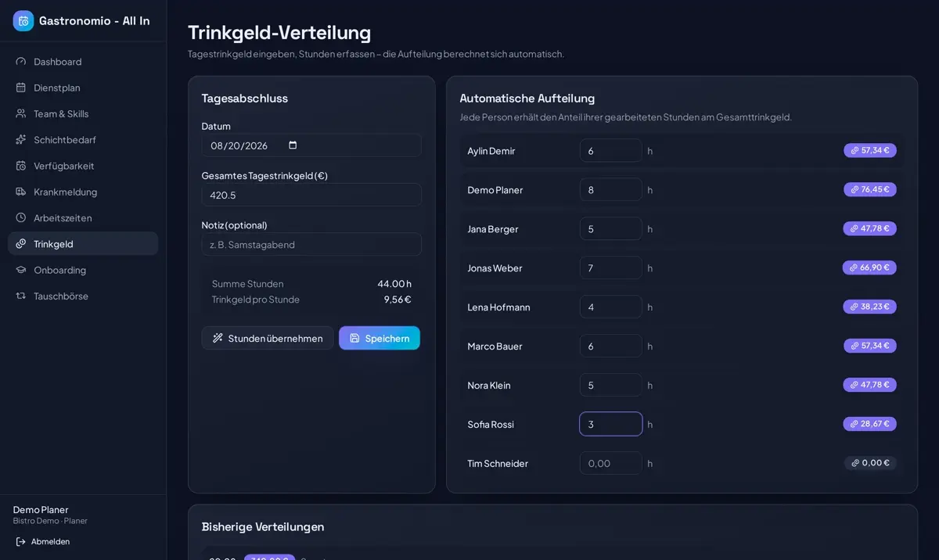The width and height of the screenshot is (939, 560).
Task: Click the Stunden übernehmen button
Action: pyautogui.click(x=268, y=338)
